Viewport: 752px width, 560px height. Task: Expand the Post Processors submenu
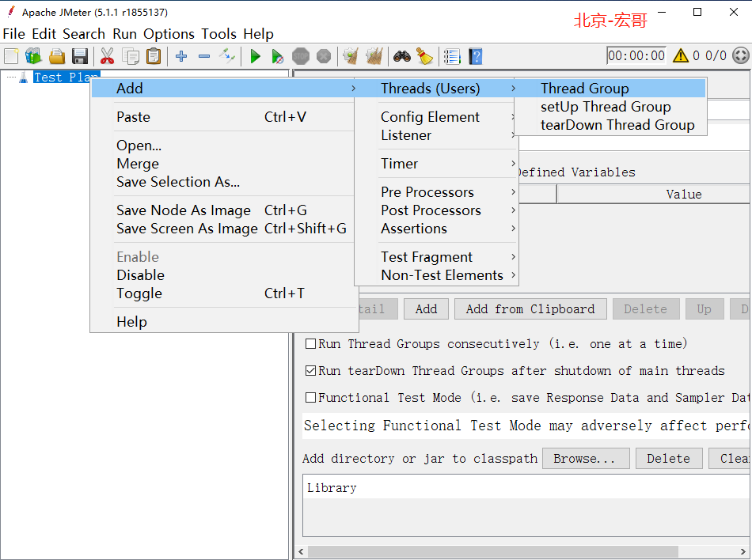click(438, 210)
